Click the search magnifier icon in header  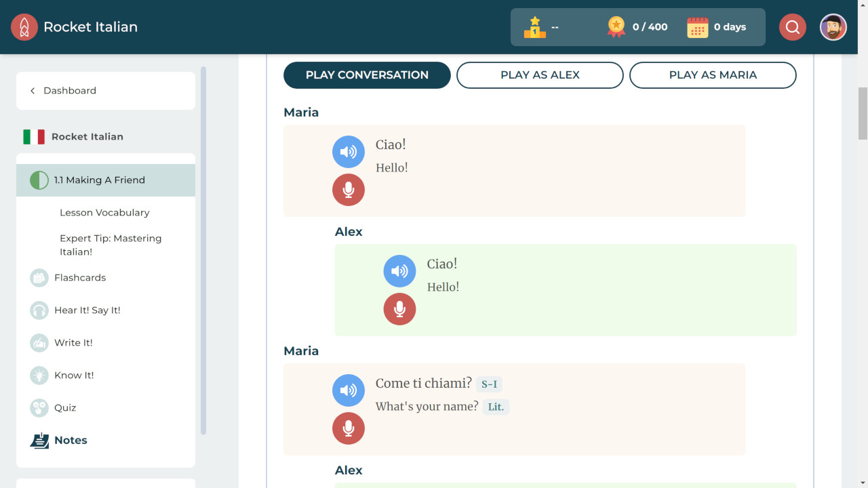click(792, 27)
